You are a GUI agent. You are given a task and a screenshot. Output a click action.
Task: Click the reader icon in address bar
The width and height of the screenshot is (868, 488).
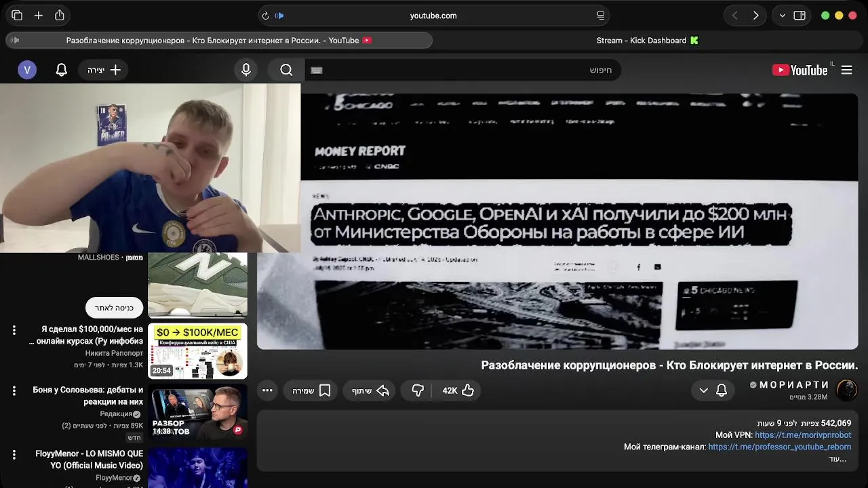[601, 16]
